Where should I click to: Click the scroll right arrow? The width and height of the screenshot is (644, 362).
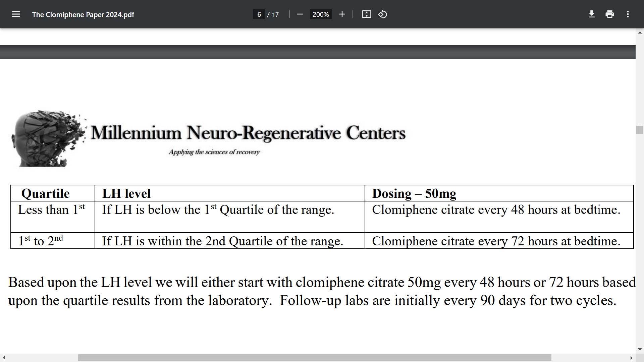pyautogui.click(x=631, y=358)
